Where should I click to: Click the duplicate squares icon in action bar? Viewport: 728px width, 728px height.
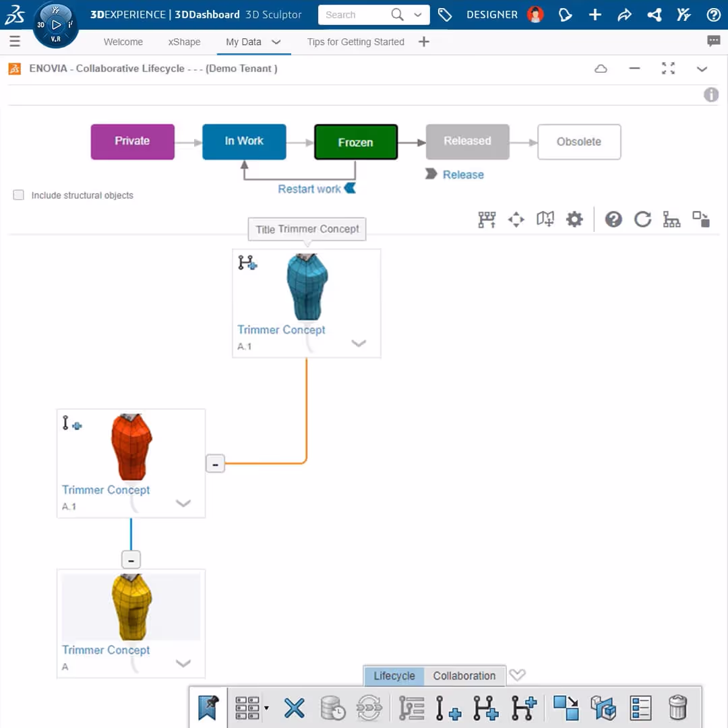tap(566, 708)
